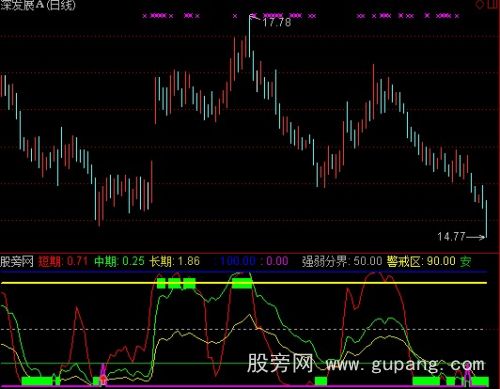Screen dimensions: 500x389
Task: Click the 警戒区: 90.00 label
Action: coord(421,261)
